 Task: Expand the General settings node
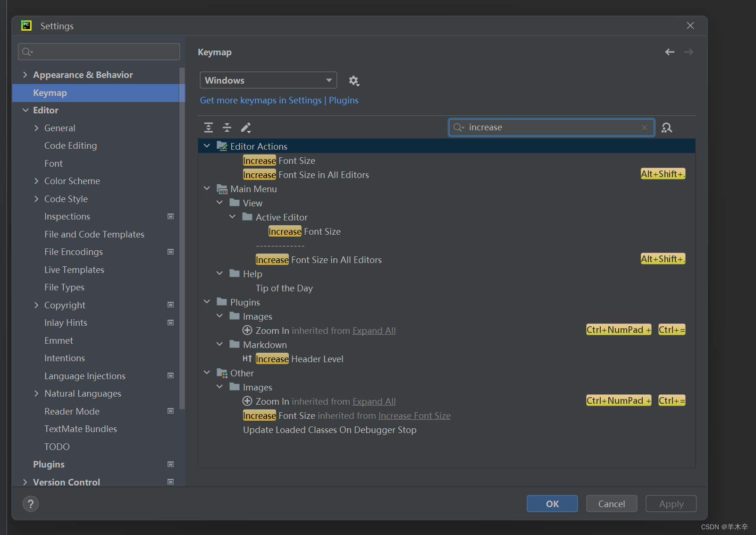(x=36, y=128)
